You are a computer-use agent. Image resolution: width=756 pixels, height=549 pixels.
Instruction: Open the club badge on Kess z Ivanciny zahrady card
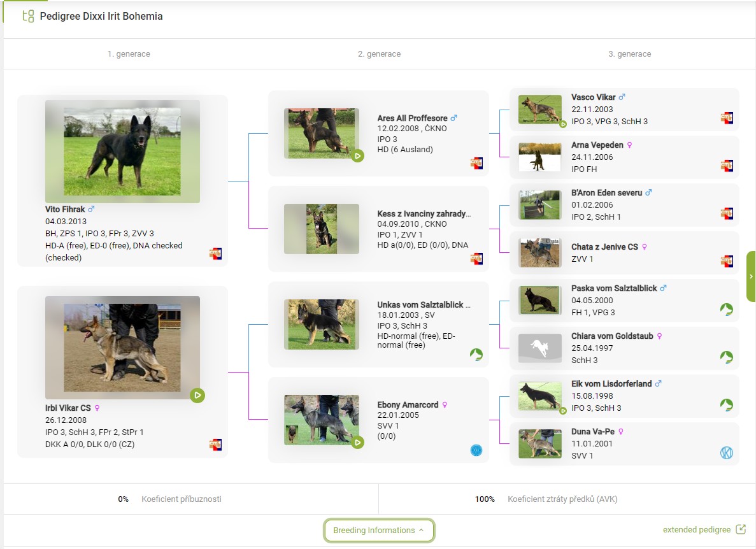476,259
